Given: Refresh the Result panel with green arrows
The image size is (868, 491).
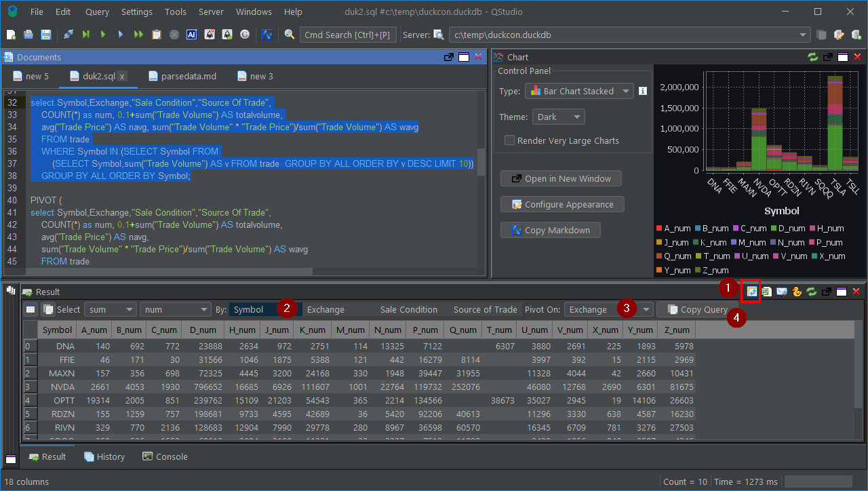Looking at the screenshot, I should coord(812,292).
